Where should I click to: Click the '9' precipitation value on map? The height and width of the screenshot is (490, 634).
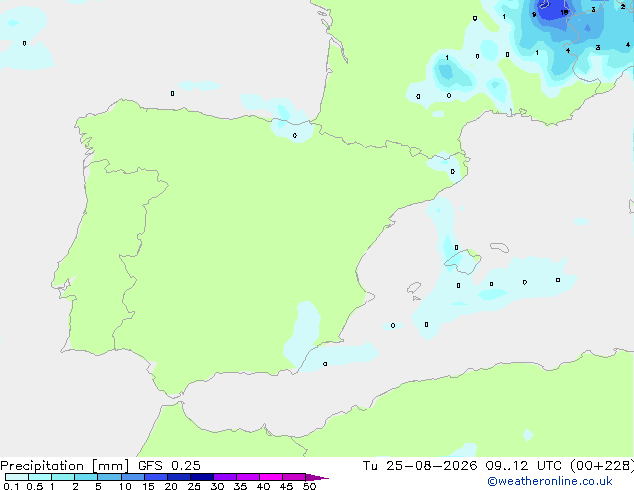534,15
